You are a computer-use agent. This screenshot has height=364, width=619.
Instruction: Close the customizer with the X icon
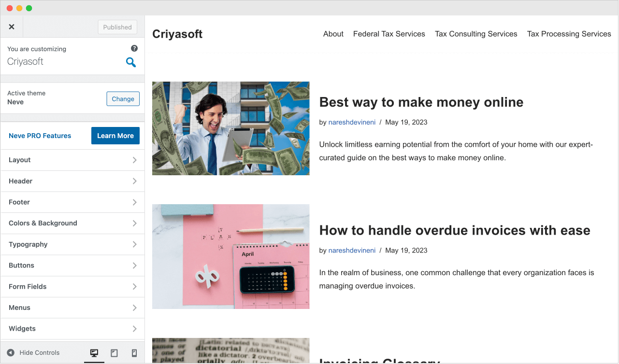[12, 27]
